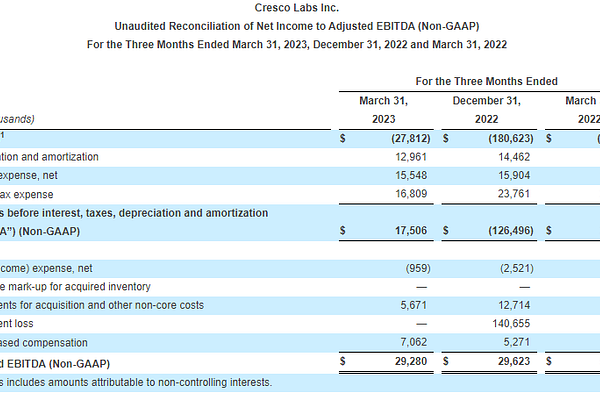Select Adjusted EBITDA value 29,280

(411, 361)
